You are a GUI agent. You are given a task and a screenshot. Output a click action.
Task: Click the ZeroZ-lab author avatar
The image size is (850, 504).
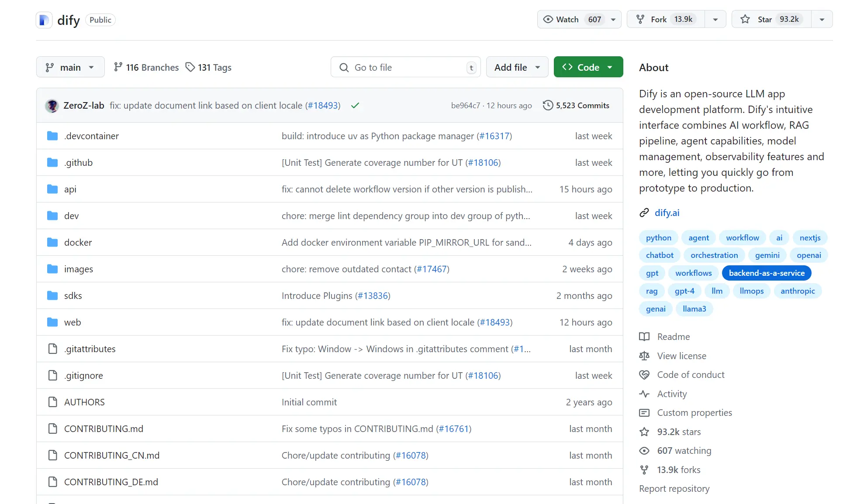[52, 106]
